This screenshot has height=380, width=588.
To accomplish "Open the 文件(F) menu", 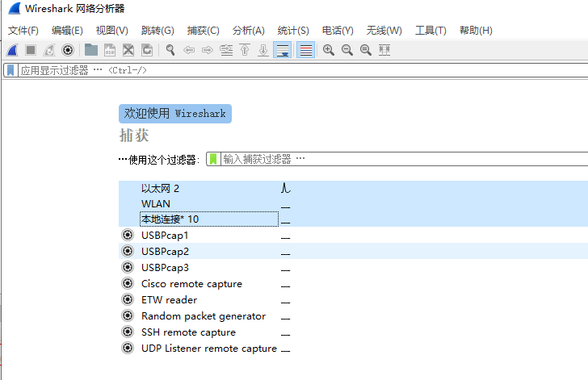I will pos(23,31).
